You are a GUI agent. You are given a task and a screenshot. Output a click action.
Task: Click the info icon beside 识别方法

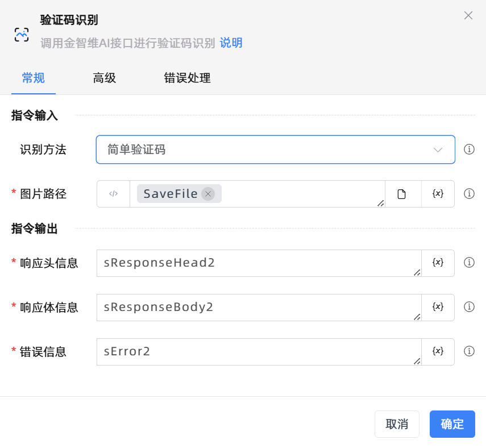[x=469, y=150]
